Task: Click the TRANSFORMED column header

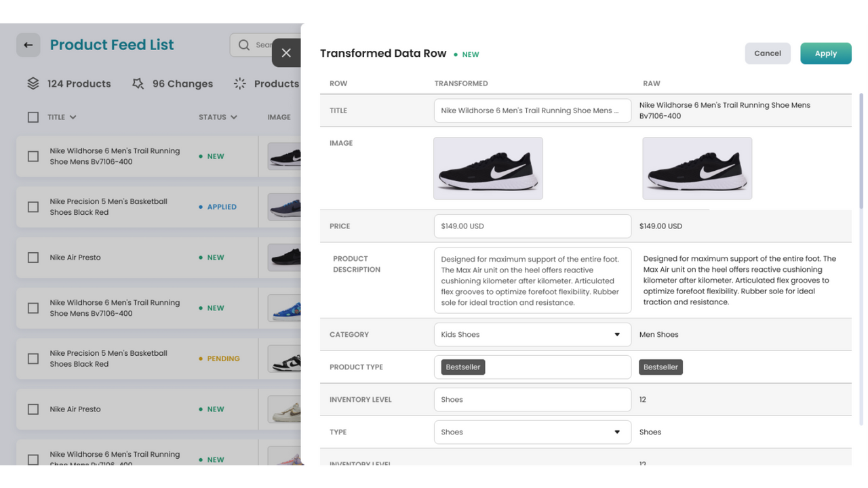Action: coord(461,83)
